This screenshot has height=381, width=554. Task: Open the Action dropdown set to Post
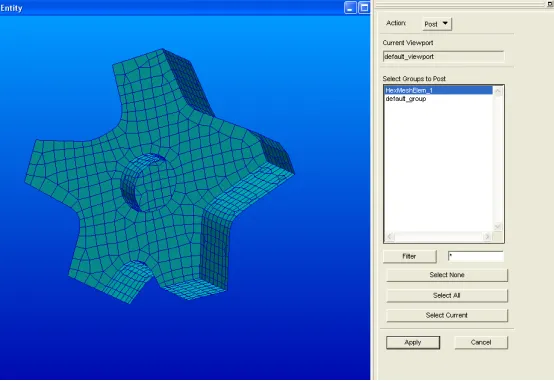click(x=437, y=24)
